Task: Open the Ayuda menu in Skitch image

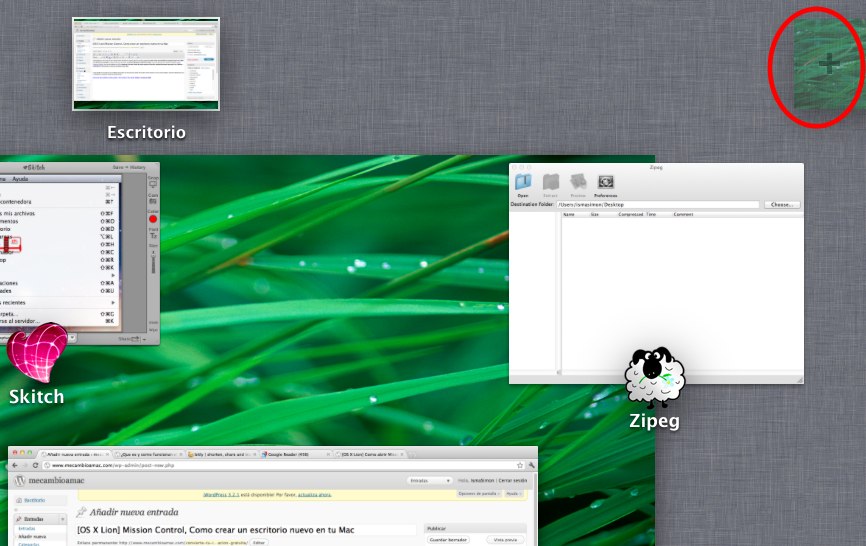Action: click(20, 179)
